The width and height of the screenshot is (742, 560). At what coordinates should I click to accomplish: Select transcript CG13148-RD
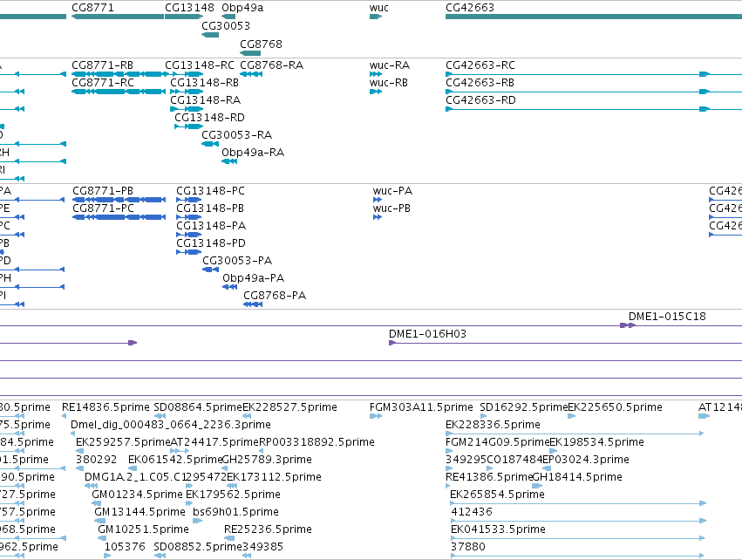tap(209, 118)
